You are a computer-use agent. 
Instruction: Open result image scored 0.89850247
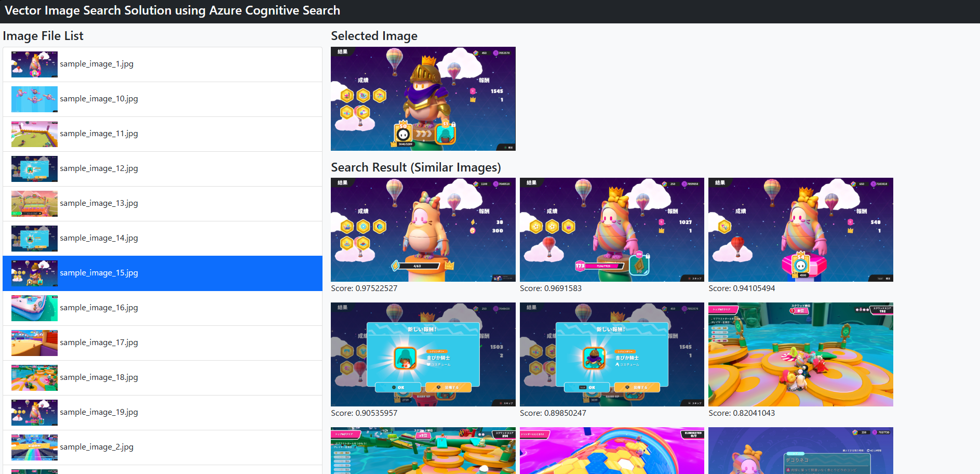612,354
